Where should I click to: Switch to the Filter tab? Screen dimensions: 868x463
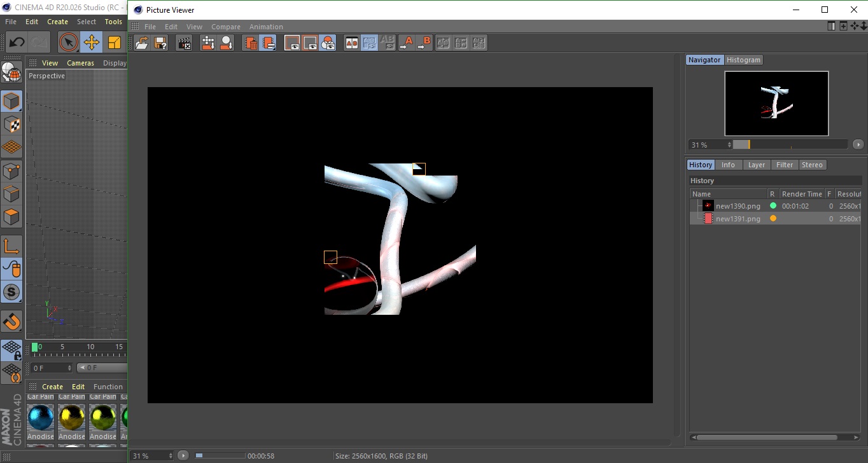pos(785,165)
